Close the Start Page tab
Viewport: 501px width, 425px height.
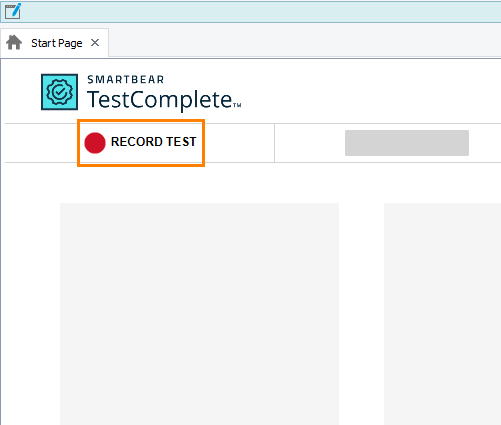coord(95,43)
